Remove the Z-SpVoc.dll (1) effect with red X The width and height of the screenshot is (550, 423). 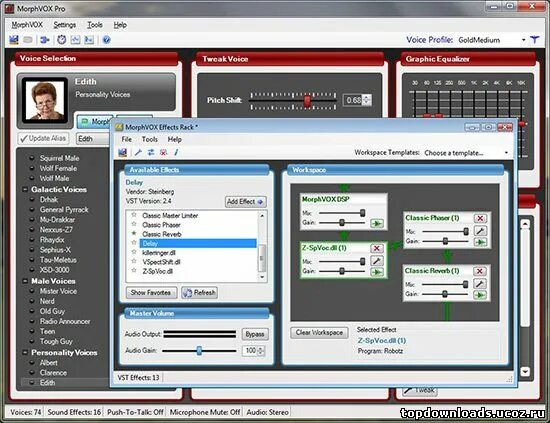point(376,248)
